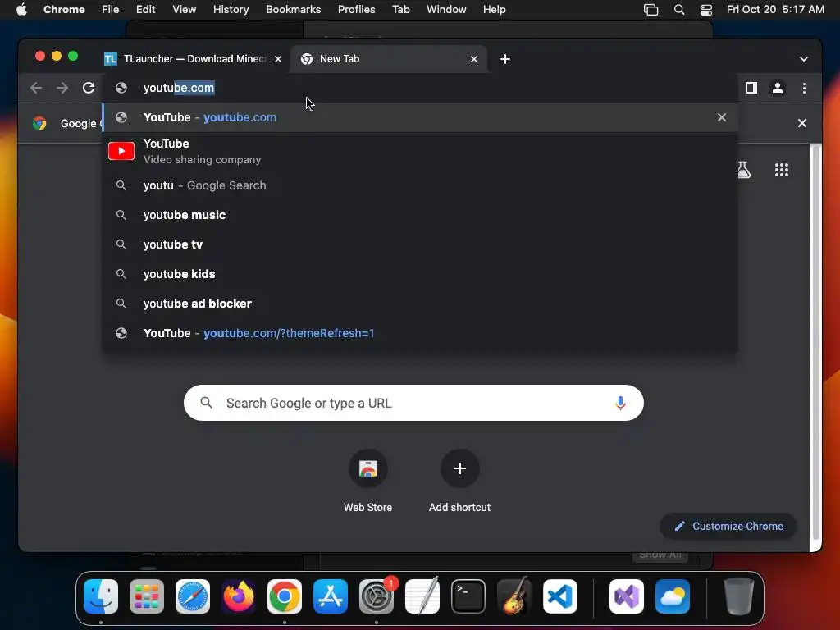Remove the youtube.com suggestion
Viewport: 840px width, 630px height.
click(722, 117)
